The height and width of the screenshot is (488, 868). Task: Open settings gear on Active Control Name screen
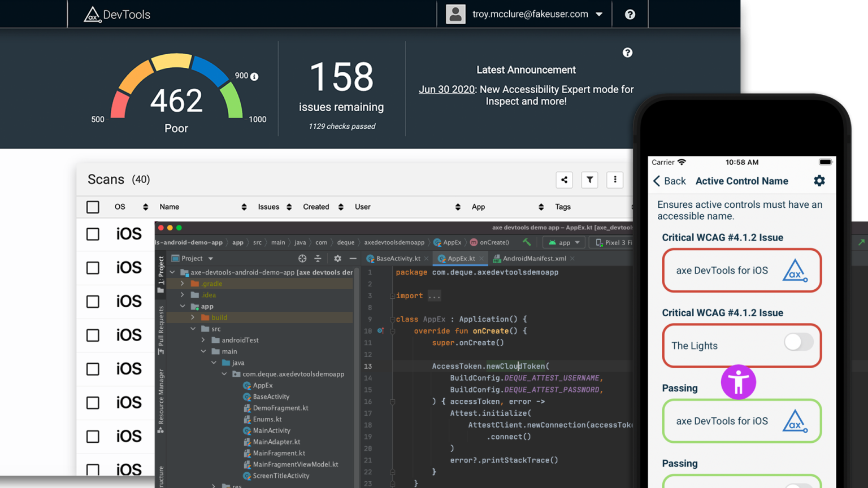point(819,181)
